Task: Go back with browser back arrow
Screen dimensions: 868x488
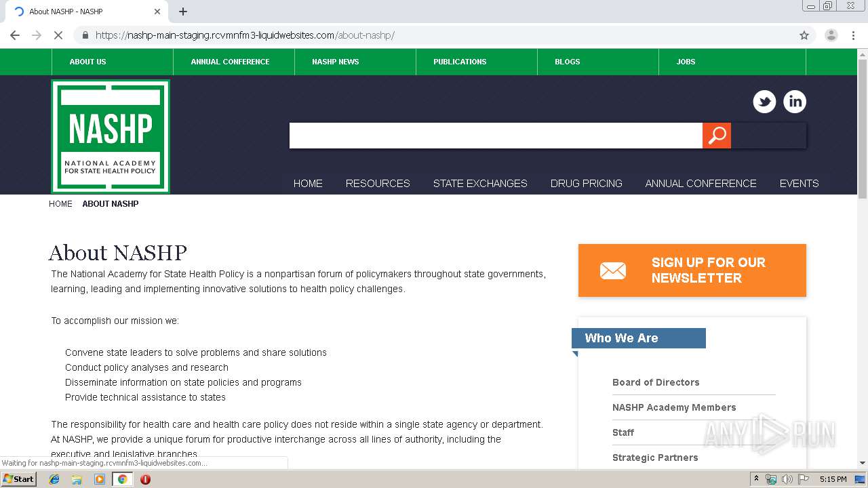Action: 15,35
